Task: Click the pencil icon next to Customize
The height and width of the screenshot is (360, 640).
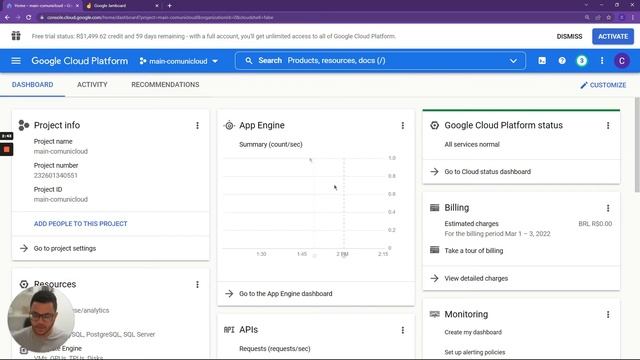Action: tap(584, 85)
